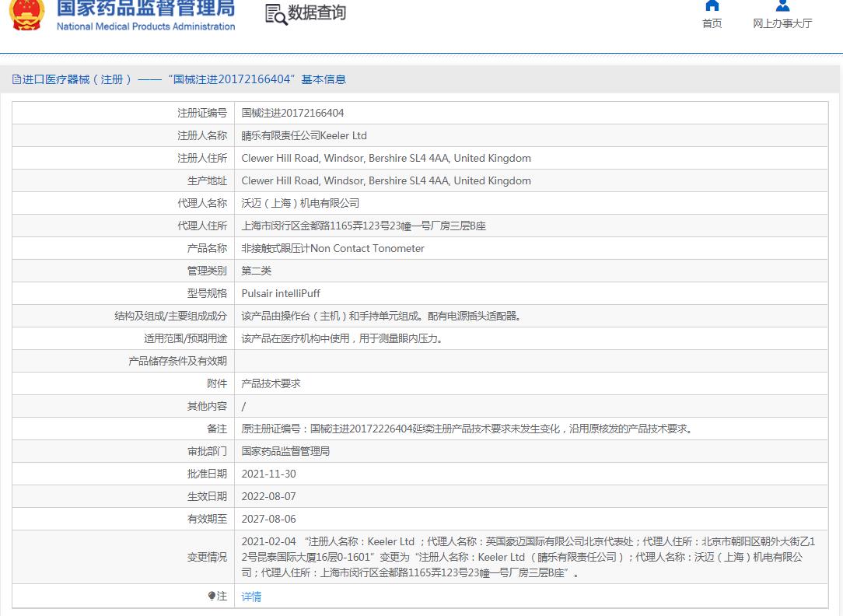Click 注册证编号 label

coord(202,113)
